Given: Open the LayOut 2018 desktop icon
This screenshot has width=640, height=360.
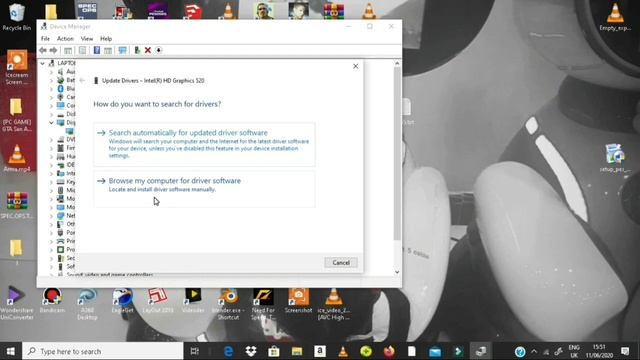Looking at the screenshot, I should 158,300.
